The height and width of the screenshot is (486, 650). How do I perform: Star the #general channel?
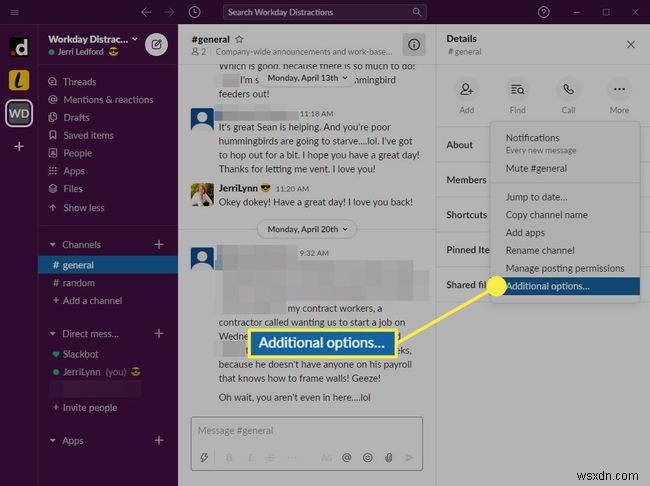pyautogui.click(x=239, y=39)
